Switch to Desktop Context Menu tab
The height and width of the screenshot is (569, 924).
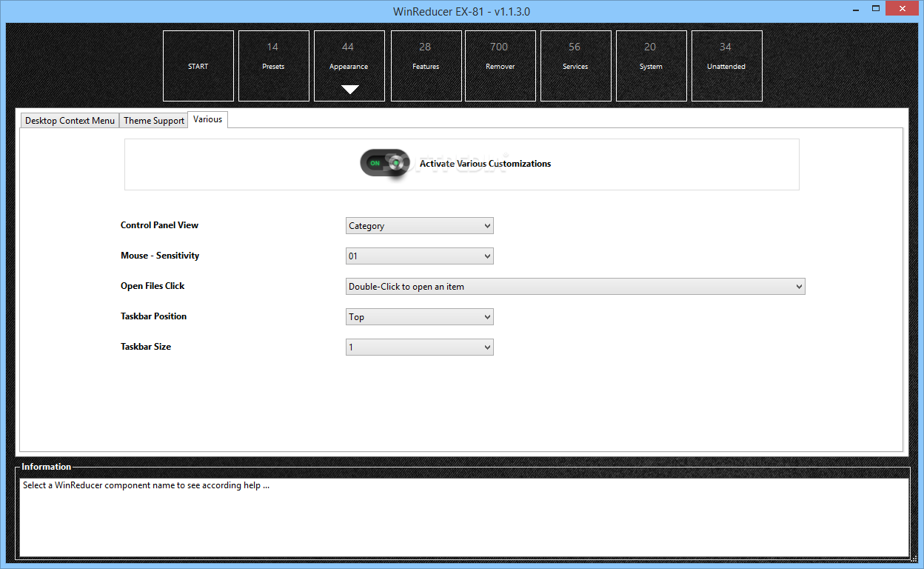coord(70,121)
